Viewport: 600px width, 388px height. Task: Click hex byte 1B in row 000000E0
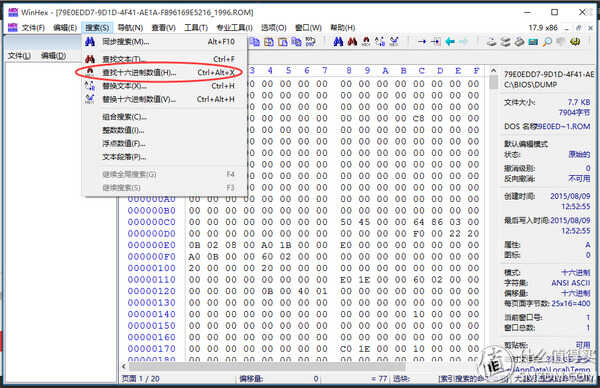point(285,245)
